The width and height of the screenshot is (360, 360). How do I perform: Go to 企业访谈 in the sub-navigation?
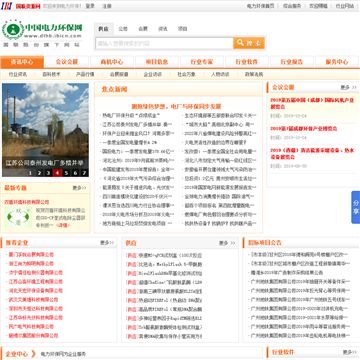[x=153, y=74]
